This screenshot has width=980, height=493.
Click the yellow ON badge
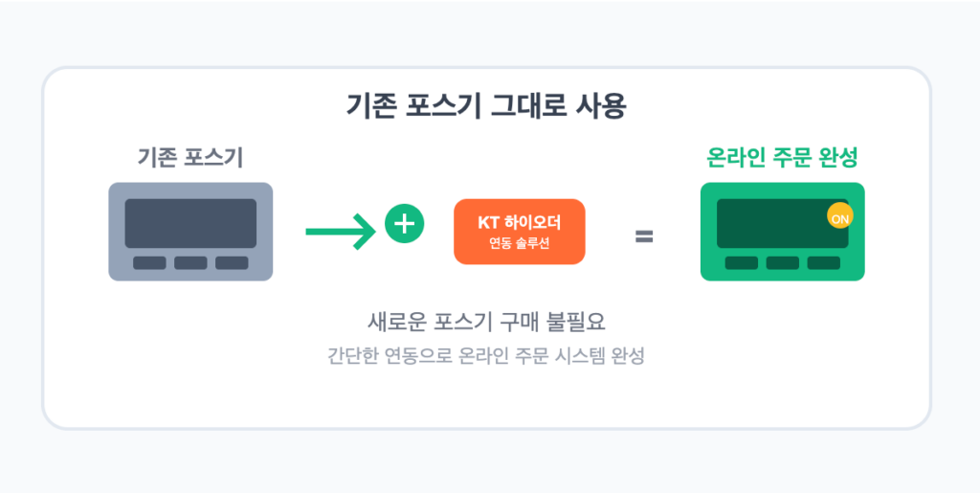(840, 216)
